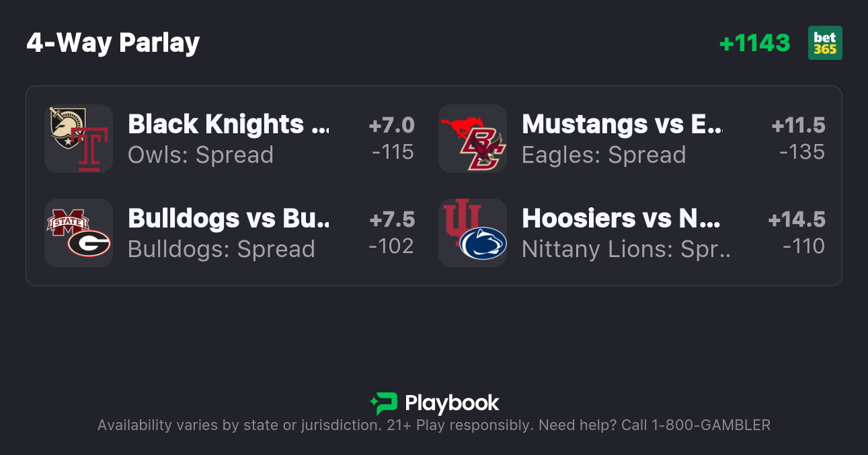868x455 pixels.
Task: Click the Owls: Spread label
Action: (200, 155)
